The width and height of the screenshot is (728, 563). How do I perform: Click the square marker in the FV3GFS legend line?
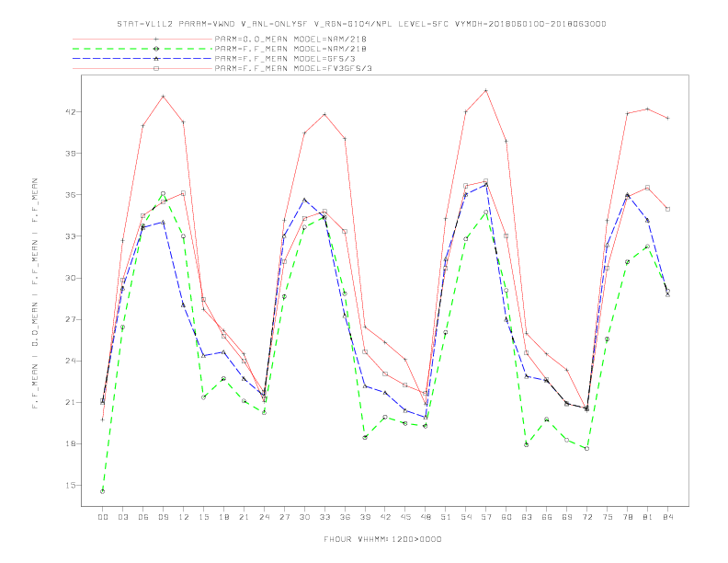156,68
